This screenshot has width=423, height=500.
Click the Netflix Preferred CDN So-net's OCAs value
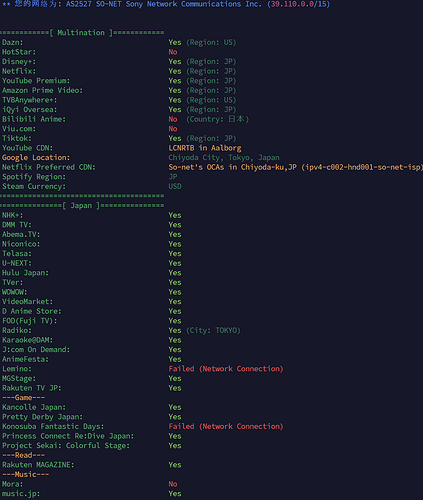point(295,167)
